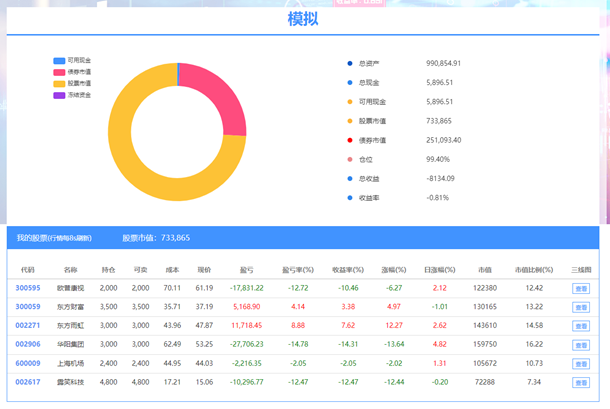Open stock code 300595
This screenshot has width=610, height=409.
pos(27,288)
